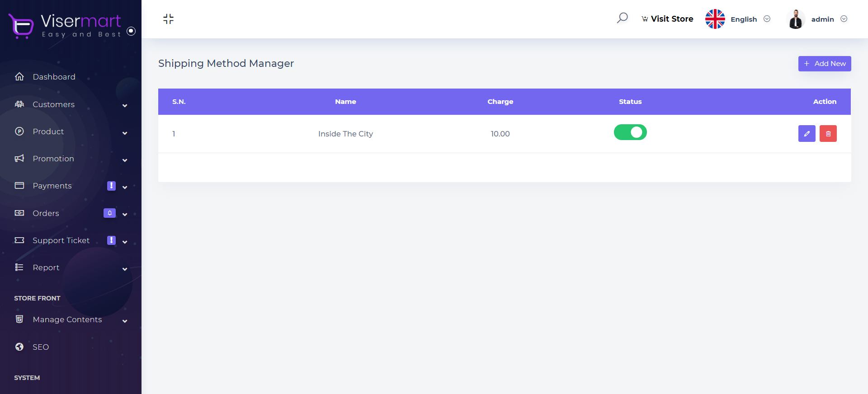The width and height of the screenshot is (868, 394).
Task: Click the Payments alert badge icon
Action: [x=111, y=186]
